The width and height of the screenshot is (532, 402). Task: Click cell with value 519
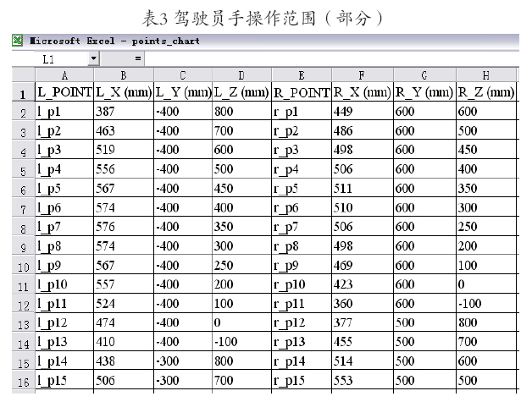pos(124,150)
